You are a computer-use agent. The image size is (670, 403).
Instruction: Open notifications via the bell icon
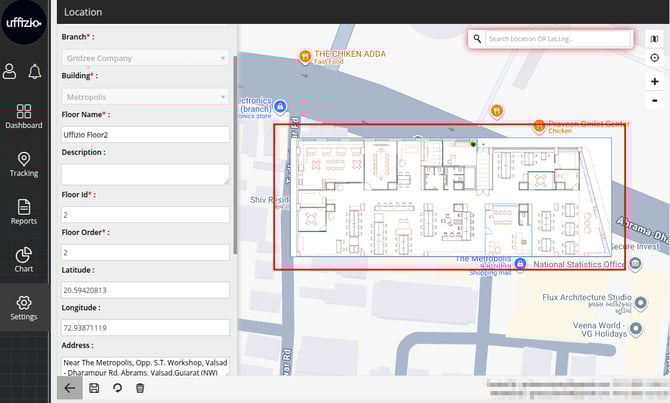(x=35, y=71)
